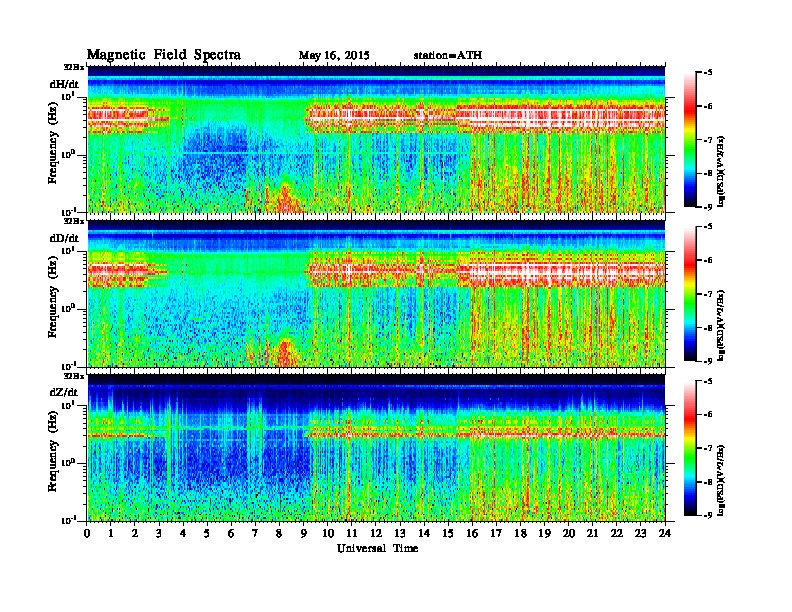Click the date "May 16, 2015"
Image resolution: width=792 pixels, height=612 pixels.
334,56
